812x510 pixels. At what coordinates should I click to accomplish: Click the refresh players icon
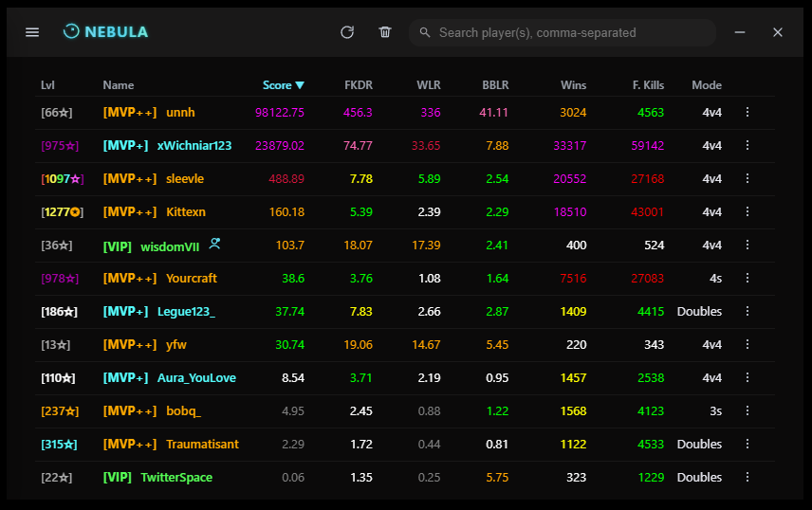[347, 32]
